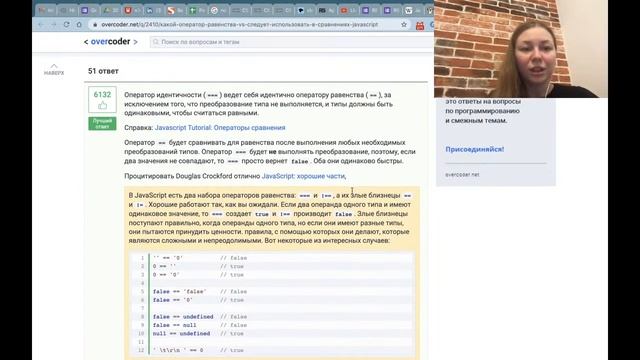Click the 'Поиск по вопросам и тегам' field
Image resolution: width=640 pixels, height=360 pixels.
coord(291,42)
